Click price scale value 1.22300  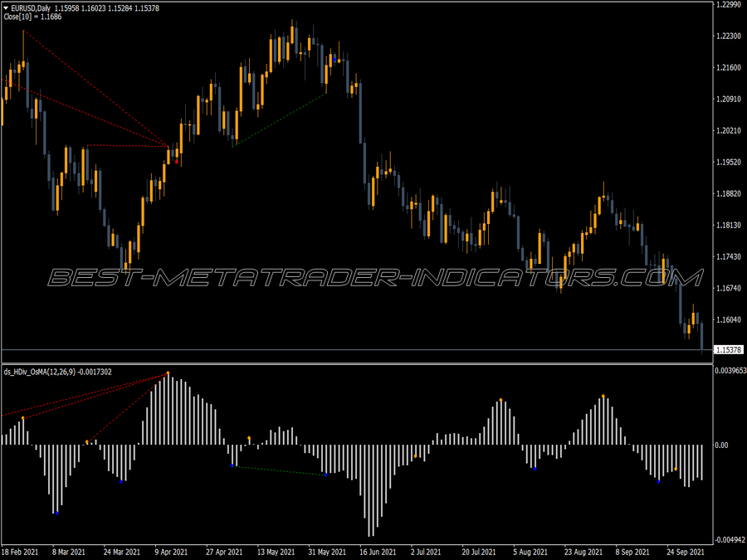(x=729, y=37)
